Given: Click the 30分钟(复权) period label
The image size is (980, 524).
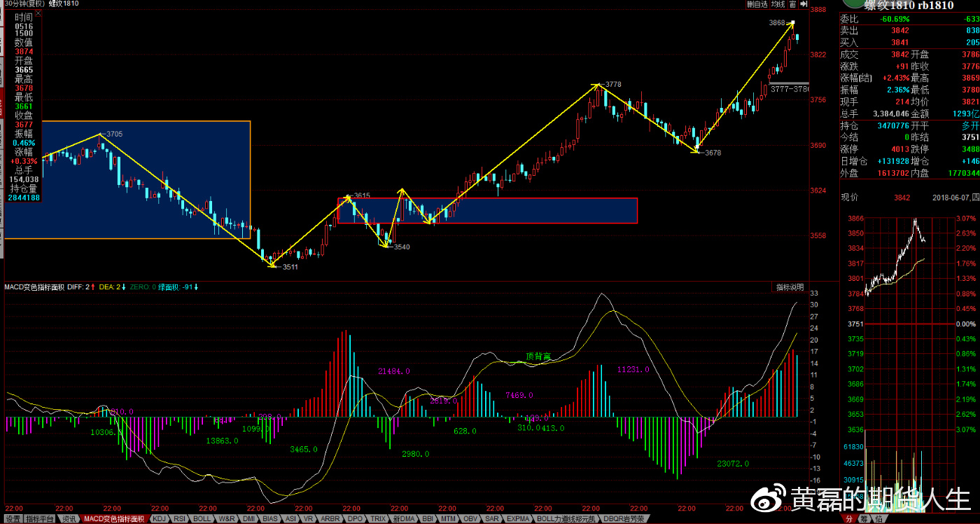Looking at the screenshot, I should tap(23, 4).
